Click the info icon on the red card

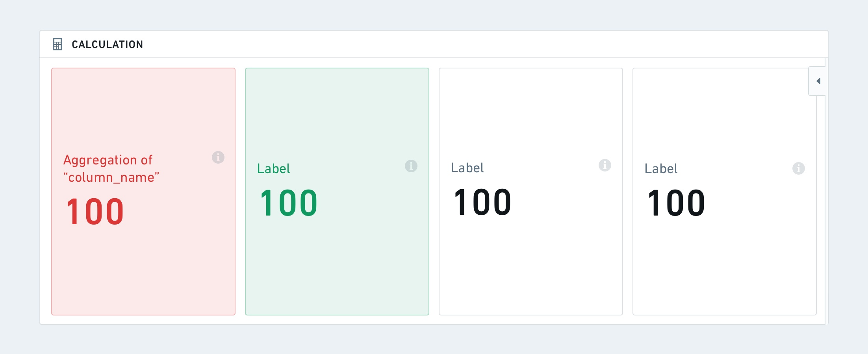(218, 157)
